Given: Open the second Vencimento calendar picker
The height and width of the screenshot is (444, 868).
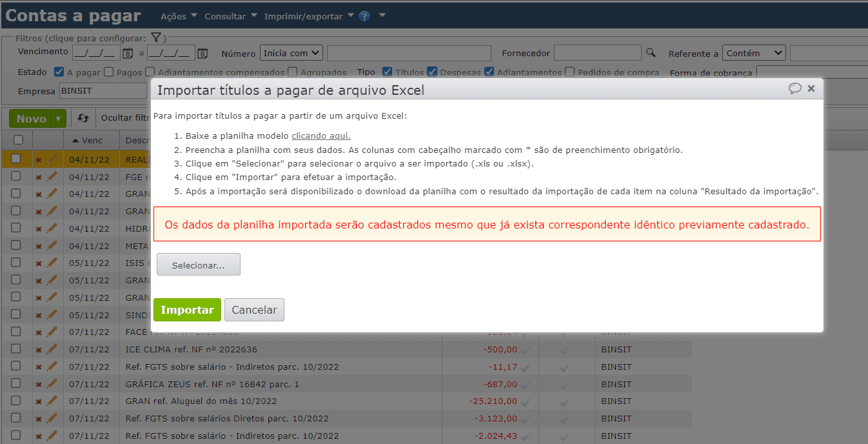Looking at the screenshot, I should click(202, 54).
